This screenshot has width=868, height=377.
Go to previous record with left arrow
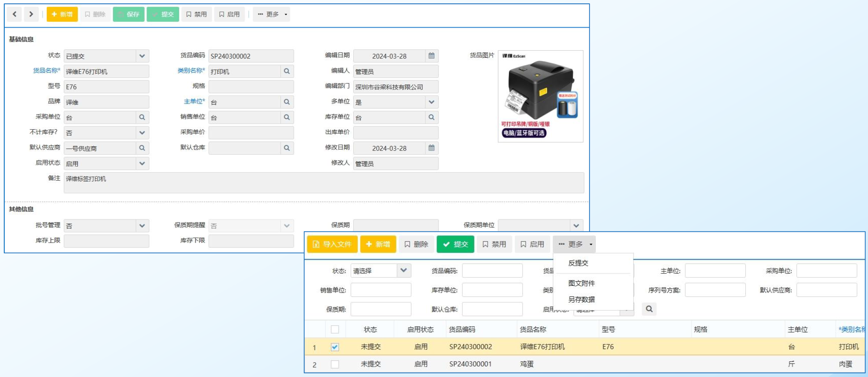pos(14,14)
